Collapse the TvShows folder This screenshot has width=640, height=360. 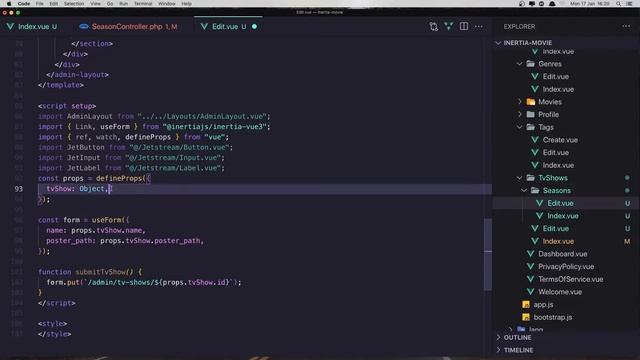(x=520, y=178)
